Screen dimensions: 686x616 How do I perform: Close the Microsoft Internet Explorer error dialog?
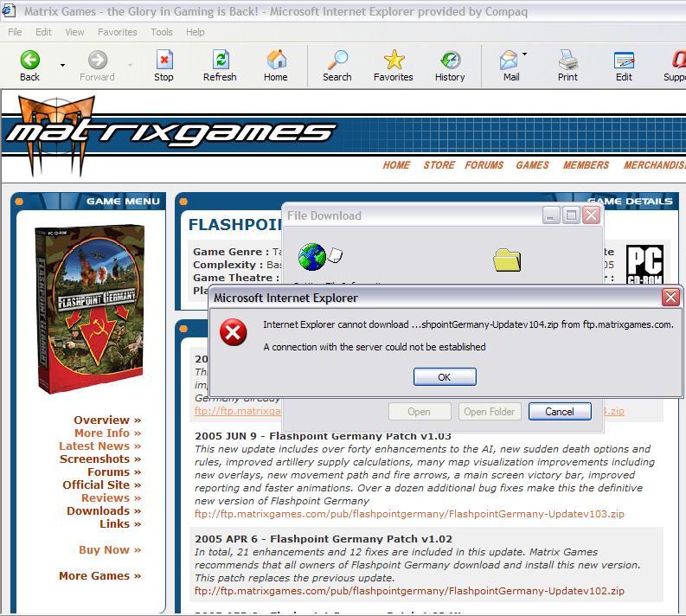tap(670, 298)
